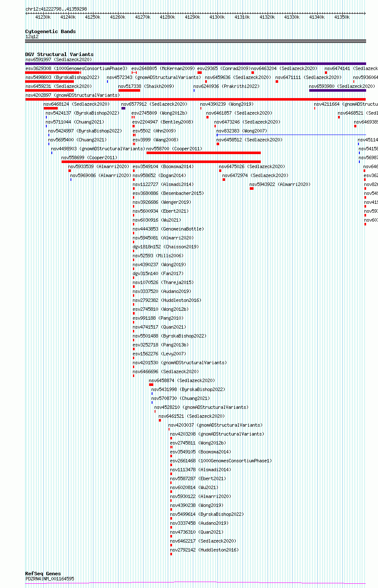The image size is (378, 588).
Task: Click esv2745809 (Wong2012b) label
Action: [159, 113]
